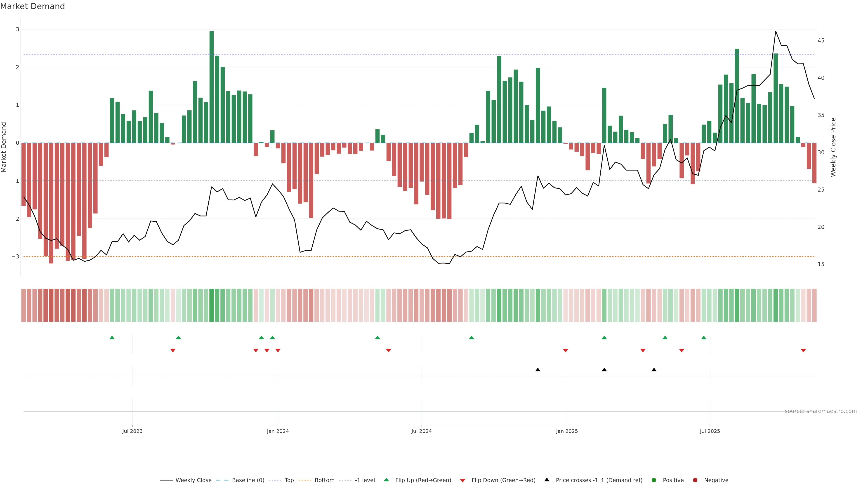Click the source sharemaestro.com text
The image size is (868, 488).
[821, 411]
